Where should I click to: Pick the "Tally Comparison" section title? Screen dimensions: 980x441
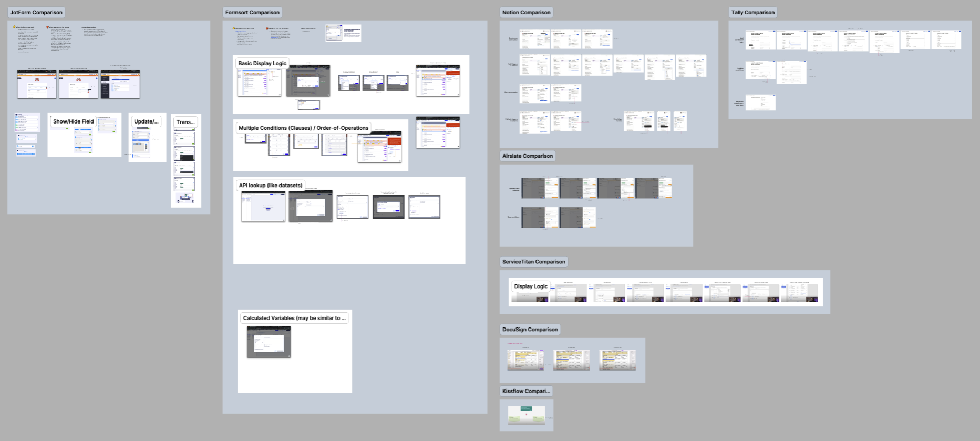click(x=753, y=13)
